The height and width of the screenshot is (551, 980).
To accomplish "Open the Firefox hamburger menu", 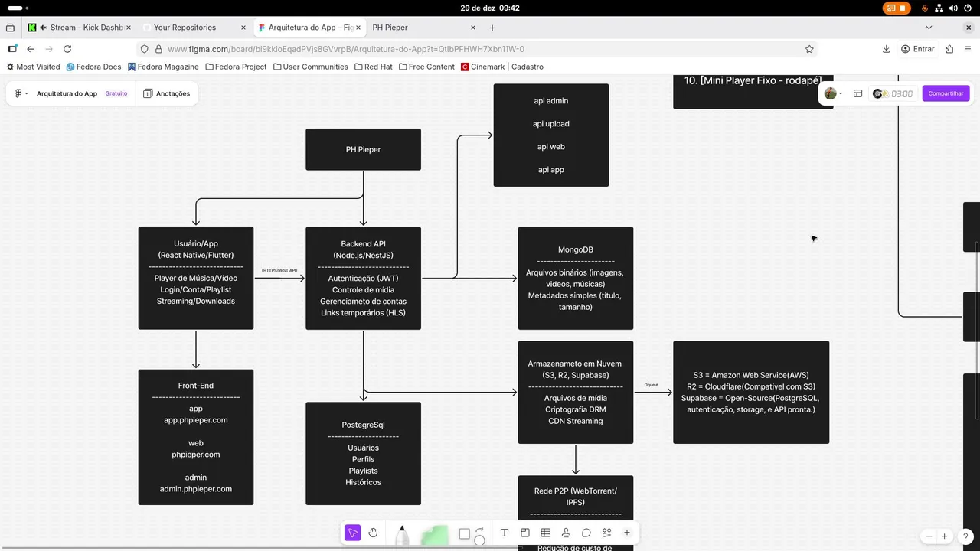I will coord(968,49).
